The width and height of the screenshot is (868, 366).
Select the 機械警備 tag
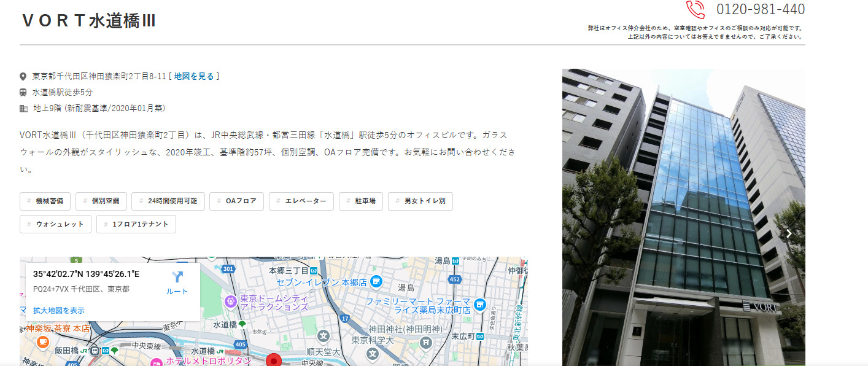click(45, 201)
